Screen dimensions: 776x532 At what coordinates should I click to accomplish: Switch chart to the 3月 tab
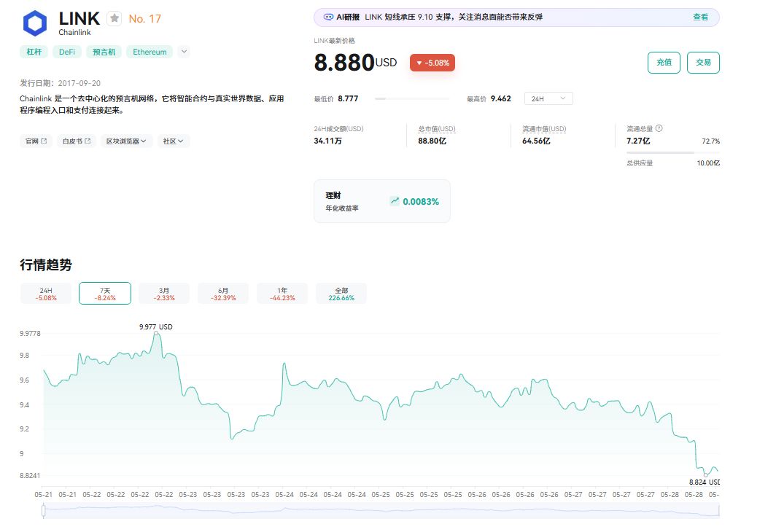click(x=164, y=294)
